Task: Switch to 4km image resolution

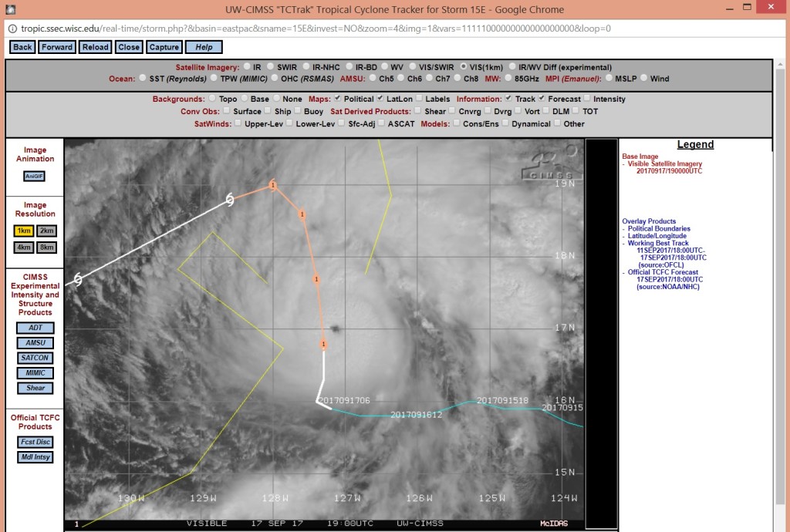Action: coord(23,247)
